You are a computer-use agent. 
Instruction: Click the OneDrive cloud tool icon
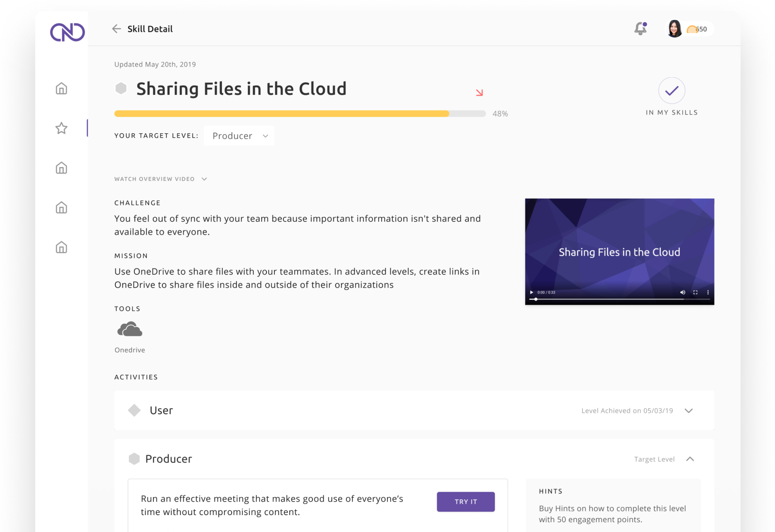point(130,329)
